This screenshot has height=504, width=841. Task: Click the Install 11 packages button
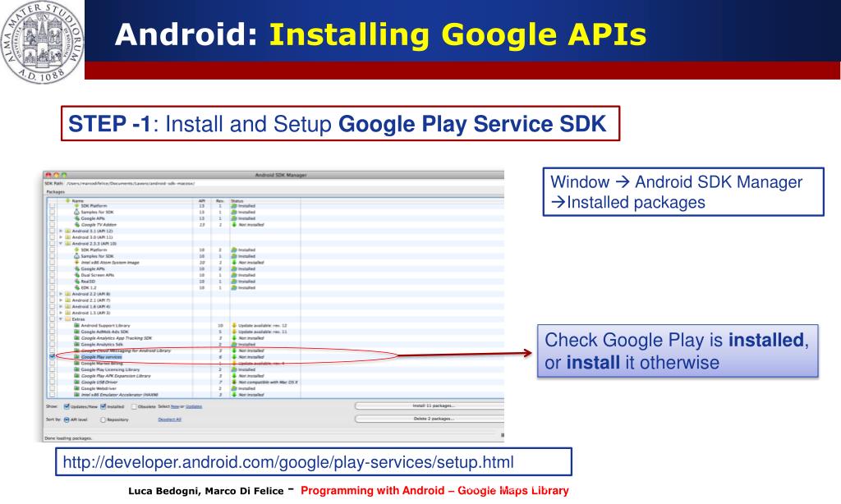pos(430,405)
